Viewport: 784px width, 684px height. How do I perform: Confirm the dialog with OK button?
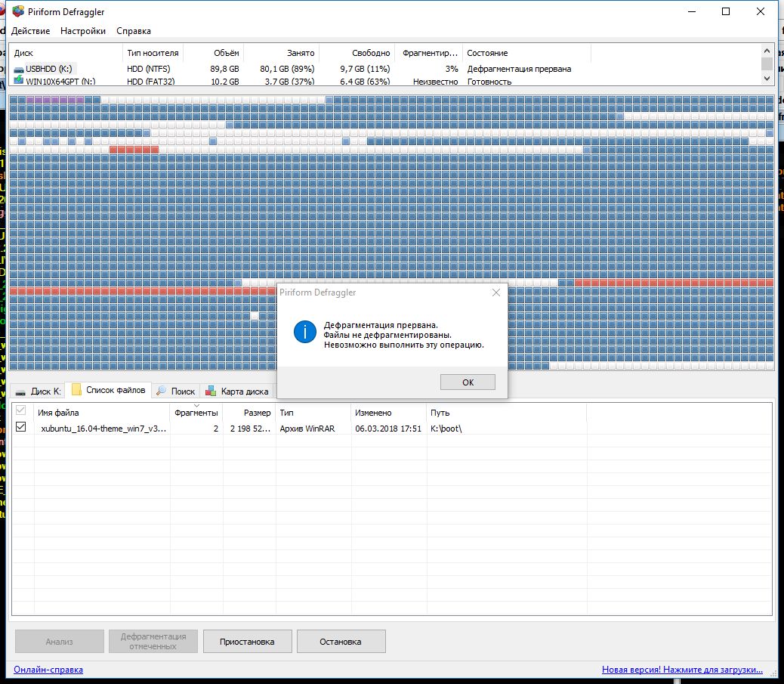468,382
